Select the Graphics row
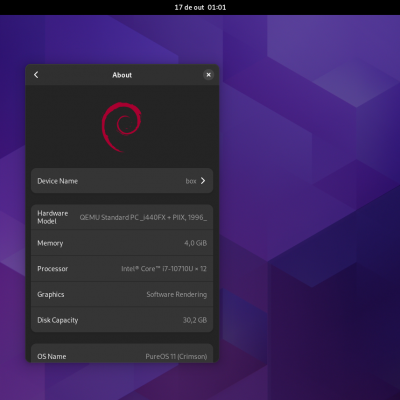 coord(122,294)
